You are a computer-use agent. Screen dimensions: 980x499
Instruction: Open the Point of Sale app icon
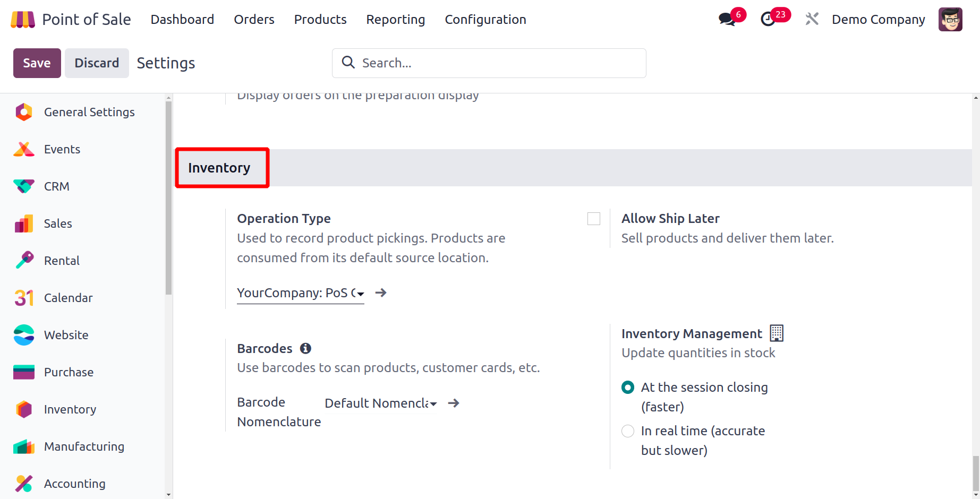23,20
